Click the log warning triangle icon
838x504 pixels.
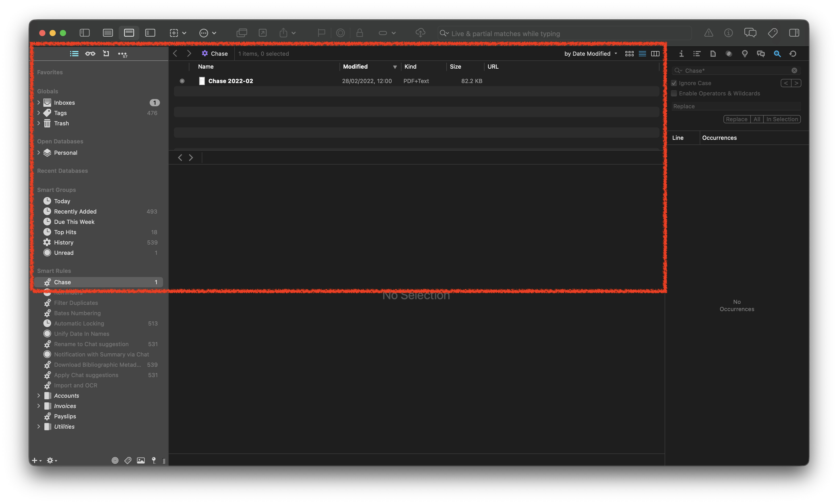(708, 33)
